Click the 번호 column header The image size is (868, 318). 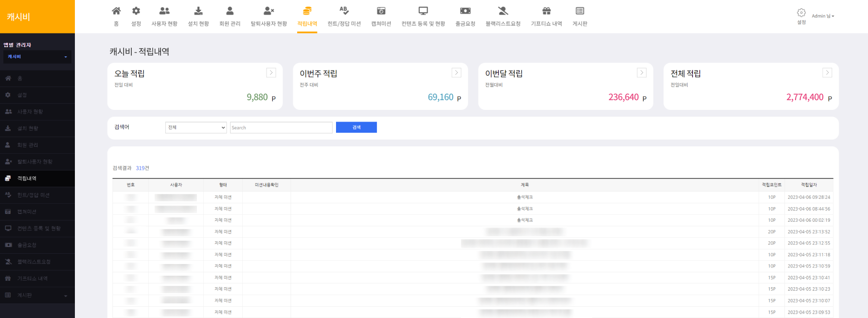(x=131, y=185)
